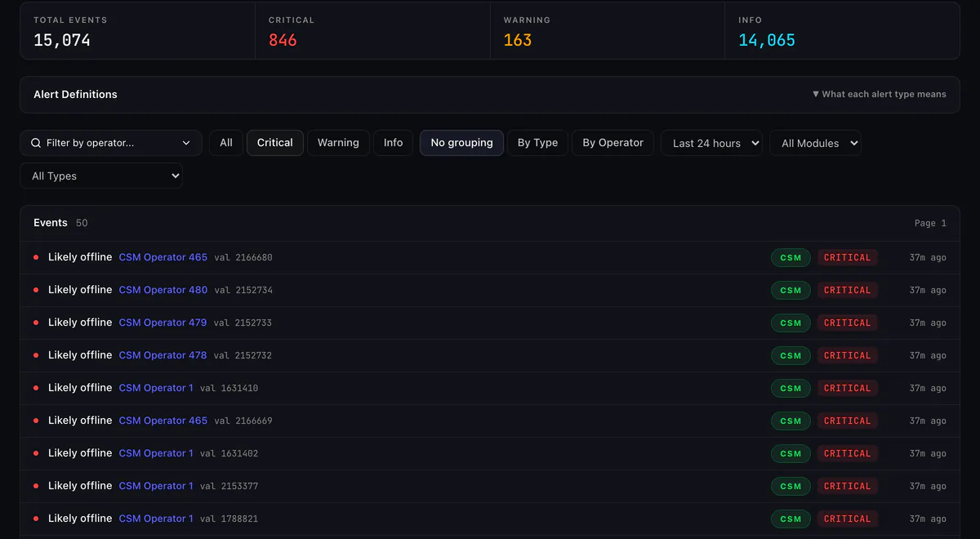Select the Info severity filter
This screenshot has width=980, height=539.
click(x=394, y=143)
